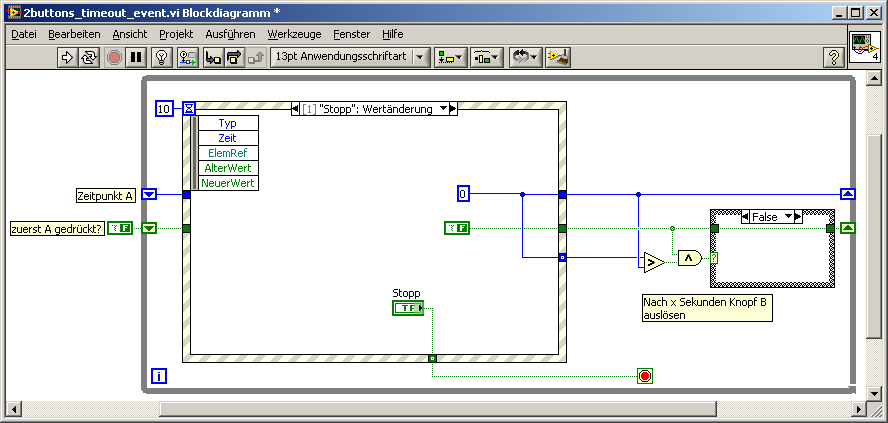Viewport: 888px width, 423px height.
Task: Click the case selector question mark terminal
Action: tap(714, 258)
